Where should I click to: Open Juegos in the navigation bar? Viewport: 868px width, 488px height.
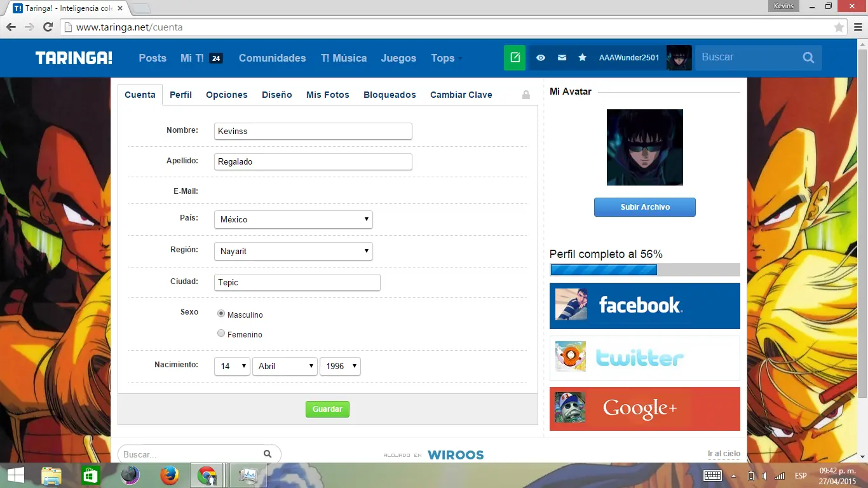click(x=398, y=58)
